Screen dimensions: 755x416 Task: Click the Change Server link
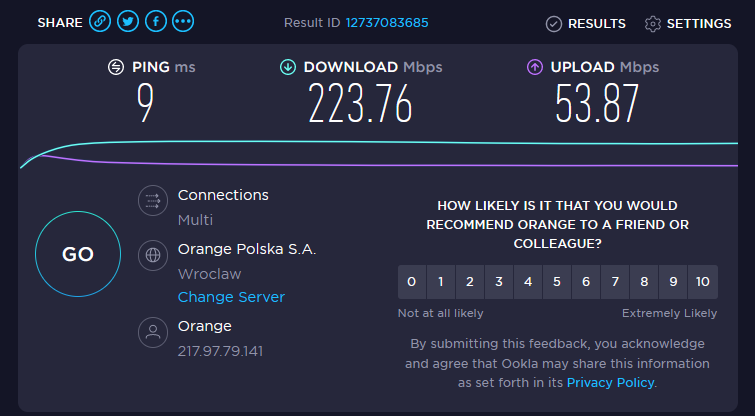[231, 297]
